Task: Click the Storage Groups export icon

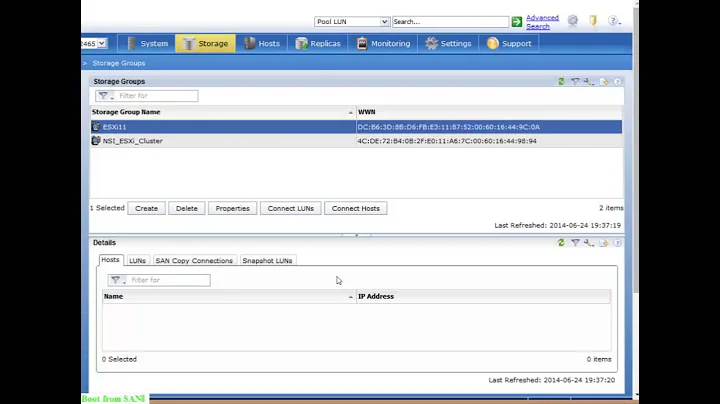Action: pos(604,82)
